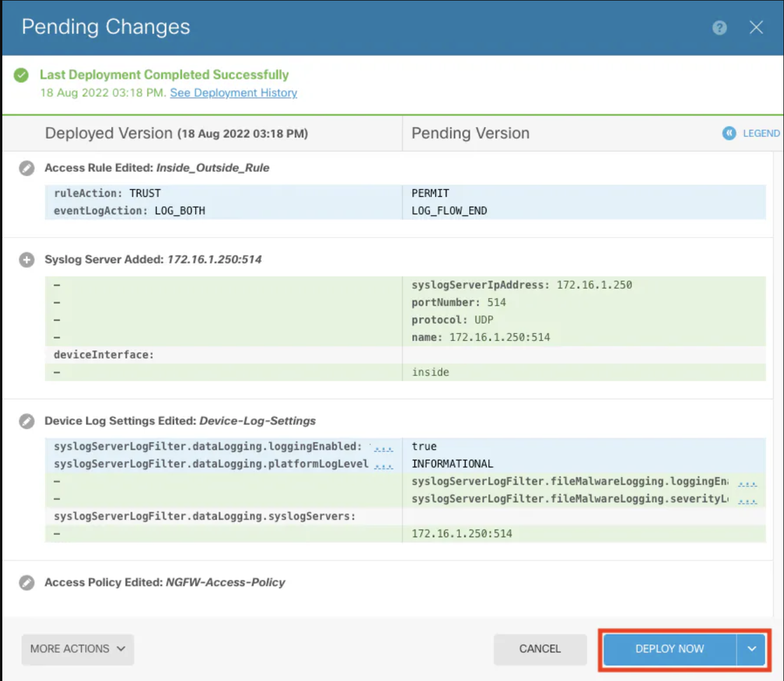Click plus icon beside Syslog Server Added
This screenshot has width=784, height=681.
coord(27,260)
